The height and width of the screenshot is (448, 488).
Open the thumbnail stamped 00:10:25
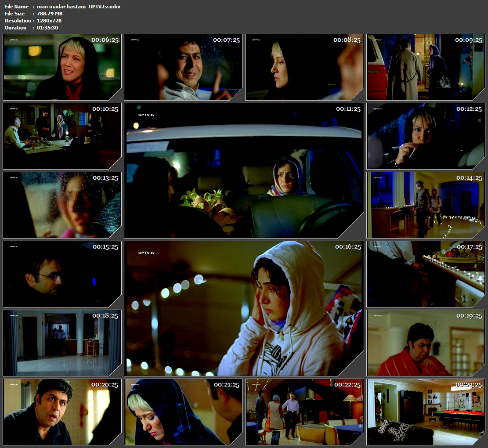[x=62, y=136]
